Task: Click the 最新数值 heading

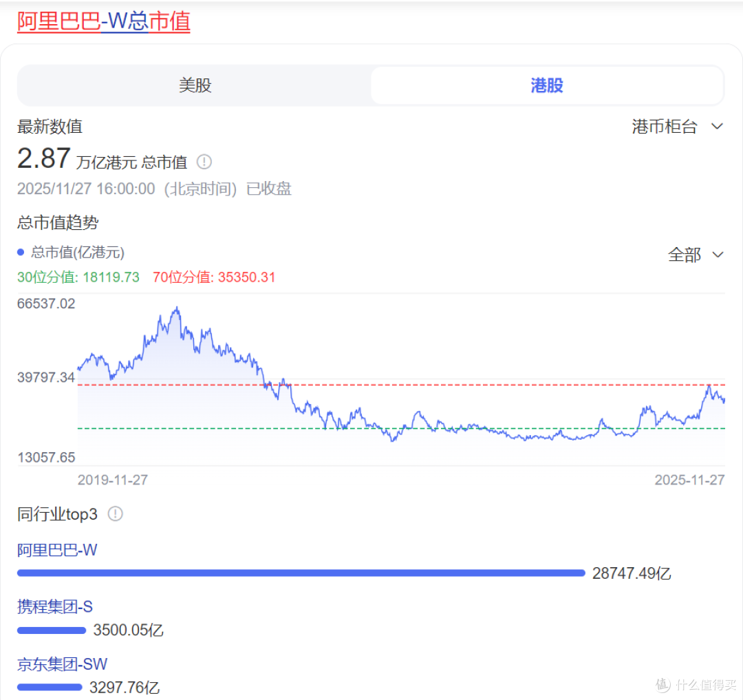Action: click(50, 127)
